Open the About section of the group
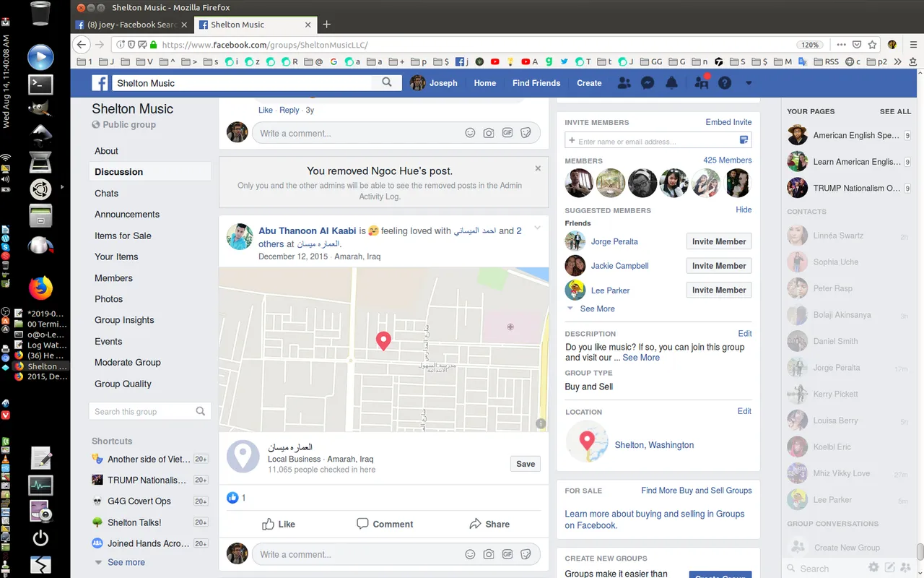Viewport: 924px width, 578px height. tap(106, 151)
